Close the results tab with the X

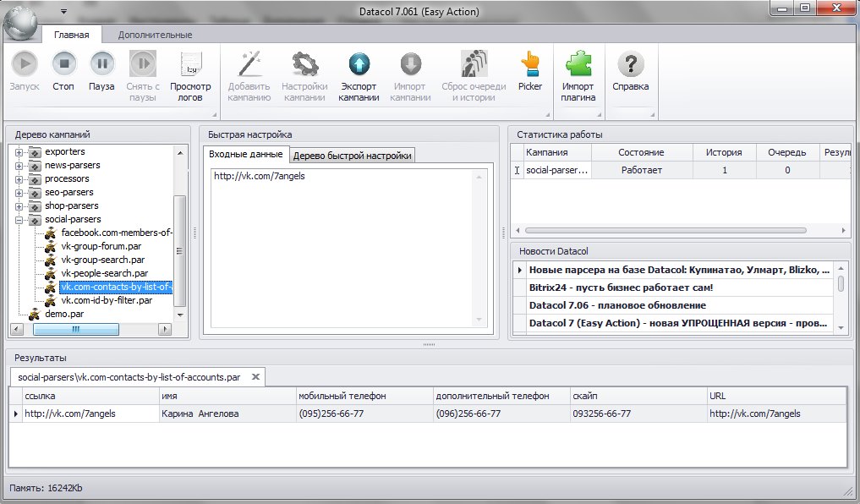[x=255, y=377]
